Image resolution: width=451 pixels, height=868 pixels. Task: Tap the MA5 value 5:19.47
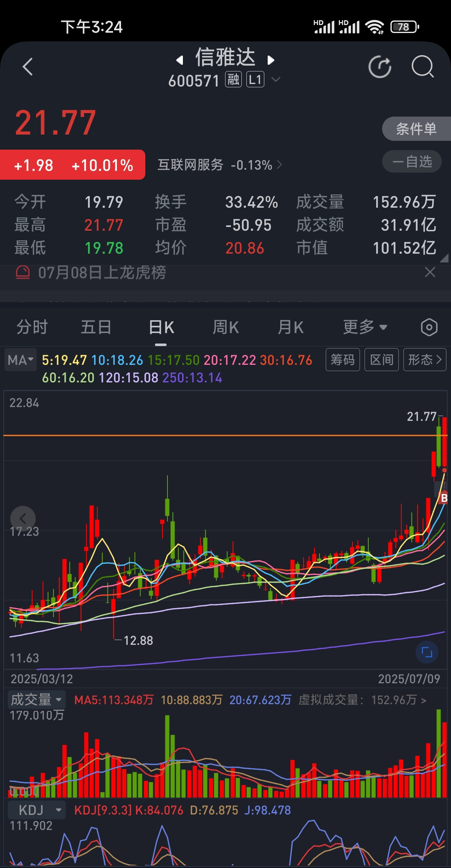click(64, 360)
